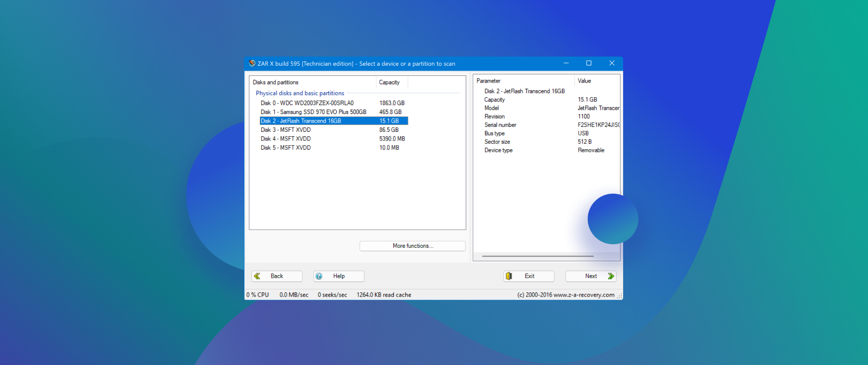Click the window resize grip in status bar
The image size is (868, 365).
point(620,297)
